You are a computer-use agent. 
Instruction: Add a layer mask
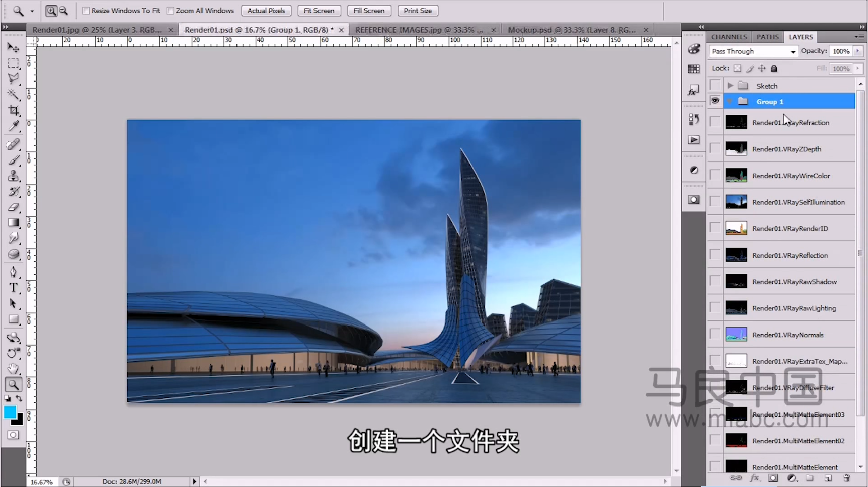773,478
